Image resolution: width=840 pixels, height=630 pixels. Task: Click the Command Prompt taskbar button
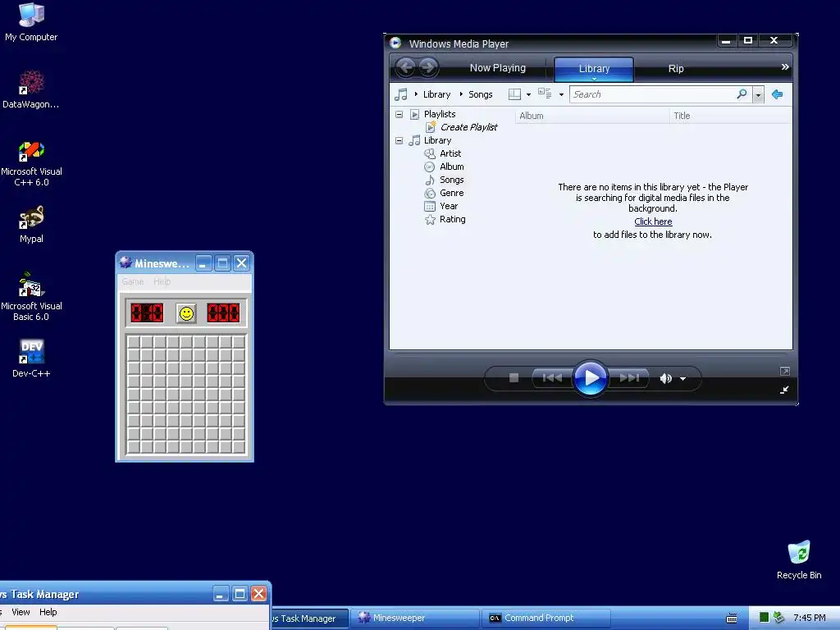546,618
